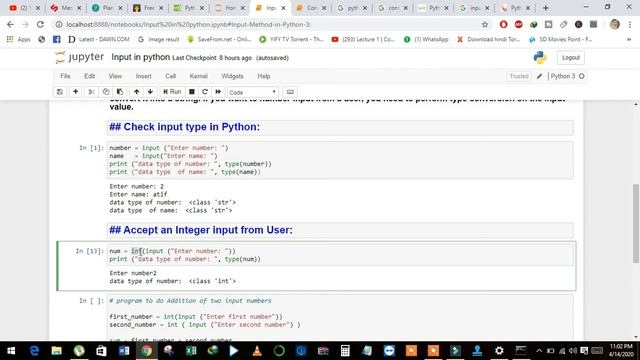Click the Last Checkpoint 8 hours ago text
The image size is (640, 360).
coord(212,58)
